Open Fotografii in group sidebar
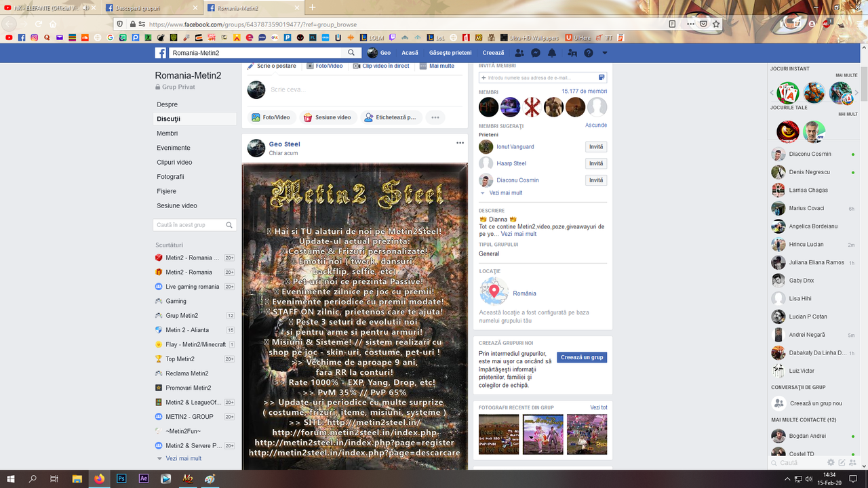The image size is (868, 488). pos(170,177)
